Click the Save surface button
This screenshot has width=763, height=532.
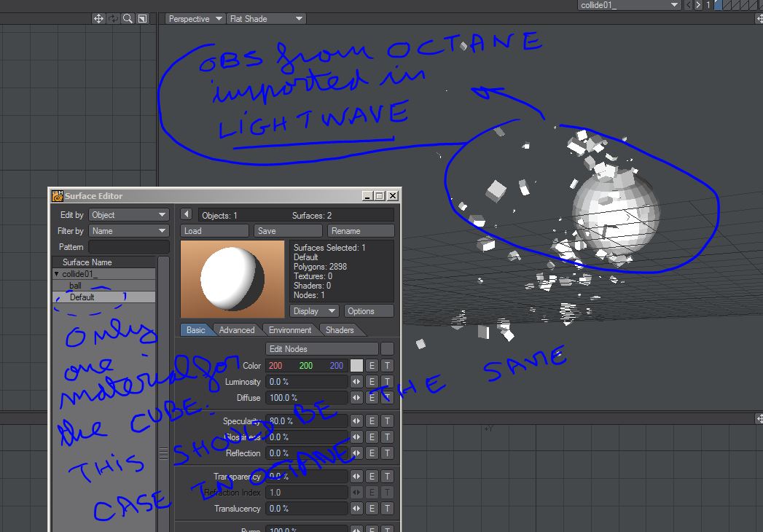(x=288, y=231)
